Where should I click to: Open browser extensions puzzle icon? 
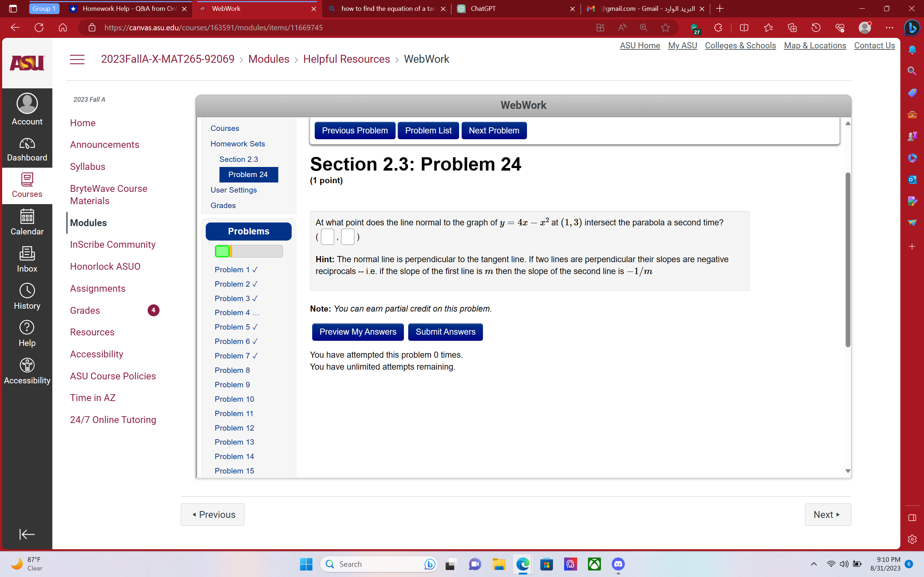pyautogui.click(x=718, y=27)
